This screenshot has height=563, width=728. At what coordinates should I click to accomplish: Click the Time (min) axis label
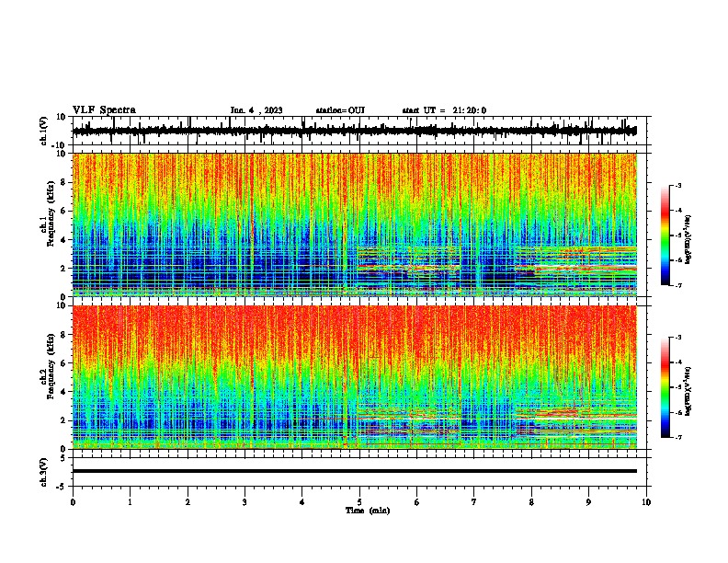368,511
